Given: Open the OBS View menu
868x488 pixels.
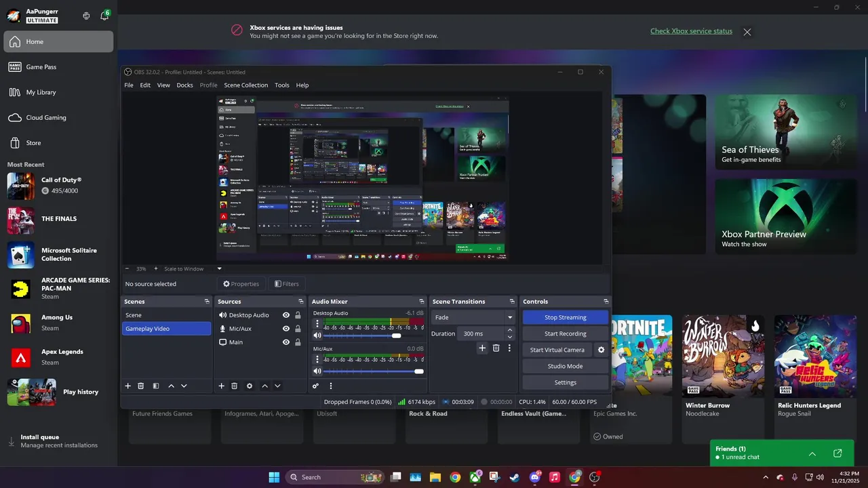Looking at the screenshot, I should [x=163, y=85].
